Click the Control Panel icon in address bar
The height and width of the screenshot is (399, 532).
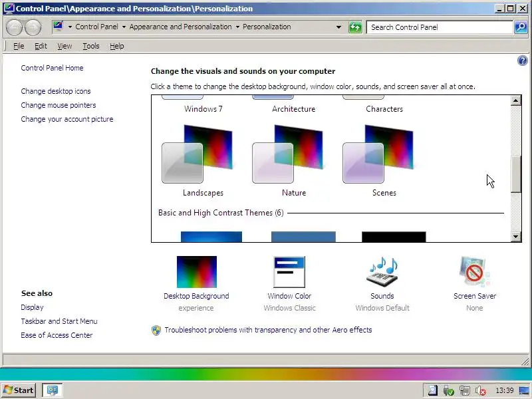pos(58,26)
